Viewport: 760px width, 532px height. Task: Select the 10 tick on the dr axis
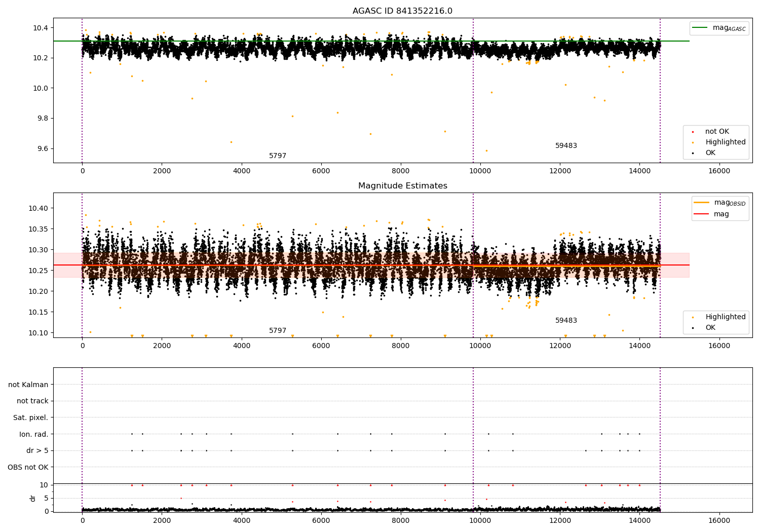coord(44,485)
